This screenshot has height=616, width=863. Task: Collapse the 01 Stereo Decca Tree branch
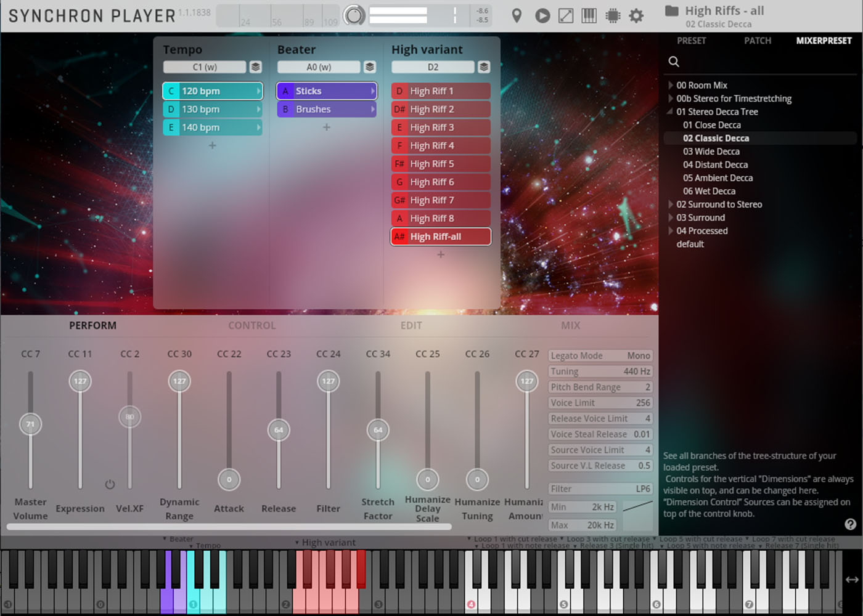671,111
